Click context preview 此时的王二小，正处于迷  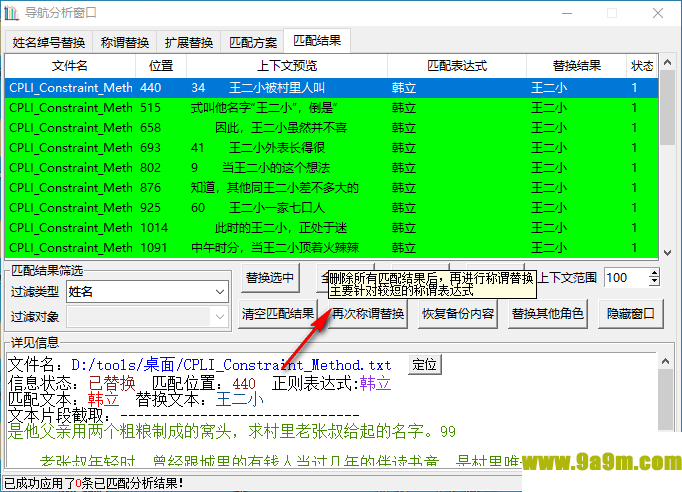[x=281, y=228]
